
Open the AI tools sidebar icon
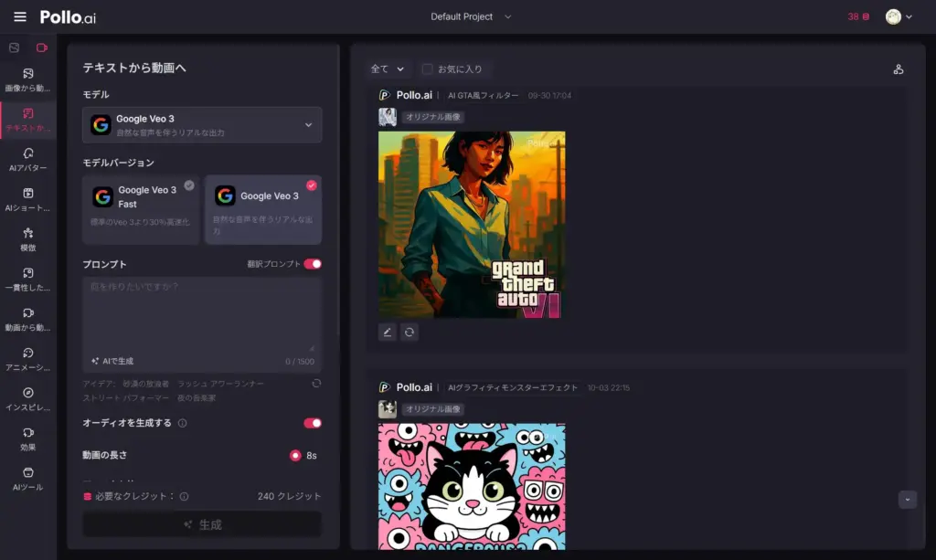[x=28, y=479]
